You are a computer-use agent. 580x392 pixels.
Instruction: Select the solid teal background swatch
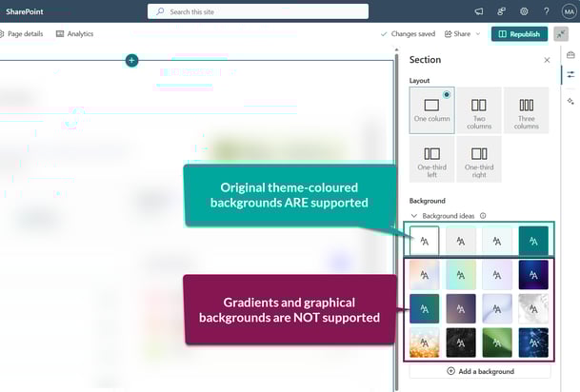point(533,242)
